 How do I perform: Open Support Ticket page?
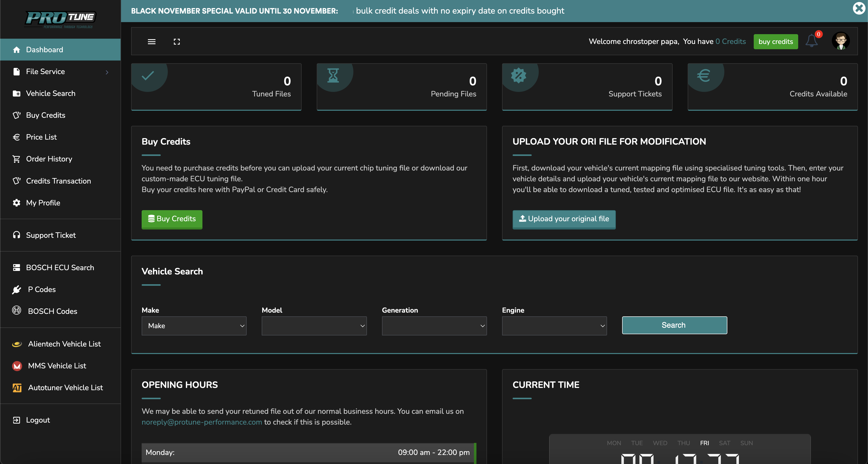(61, 235)
